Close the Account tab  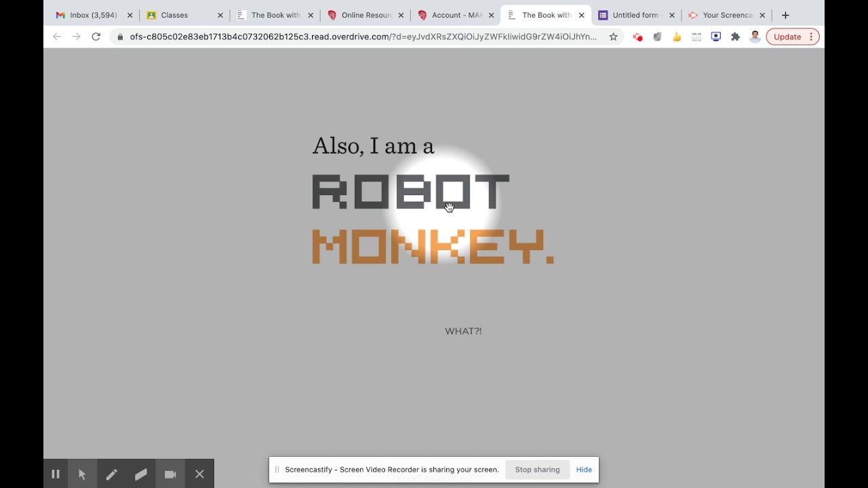tap(491, 15)
